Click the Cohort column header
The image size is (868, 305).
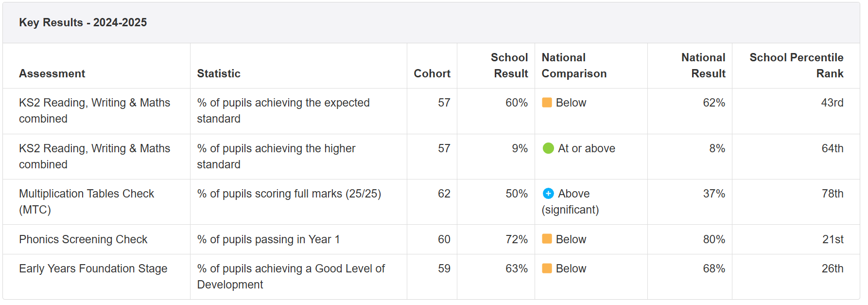(432, 73)
